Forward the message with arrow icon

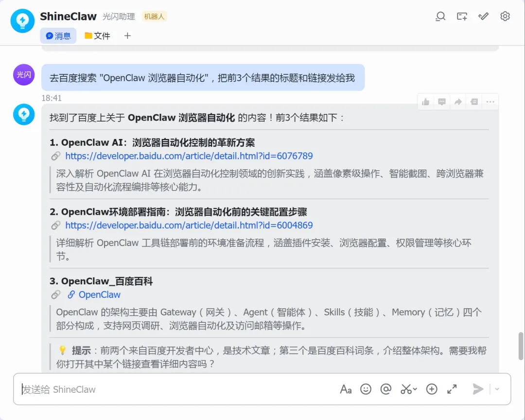[x=458, y=102]
